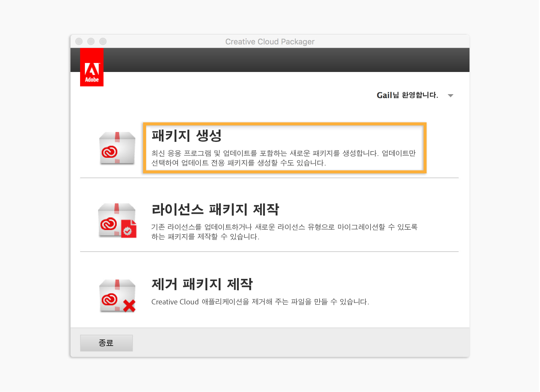Select the 라이선스 패키지 제작 heading
The width and height of the screenshot is (540, 392).
point(215,209)
